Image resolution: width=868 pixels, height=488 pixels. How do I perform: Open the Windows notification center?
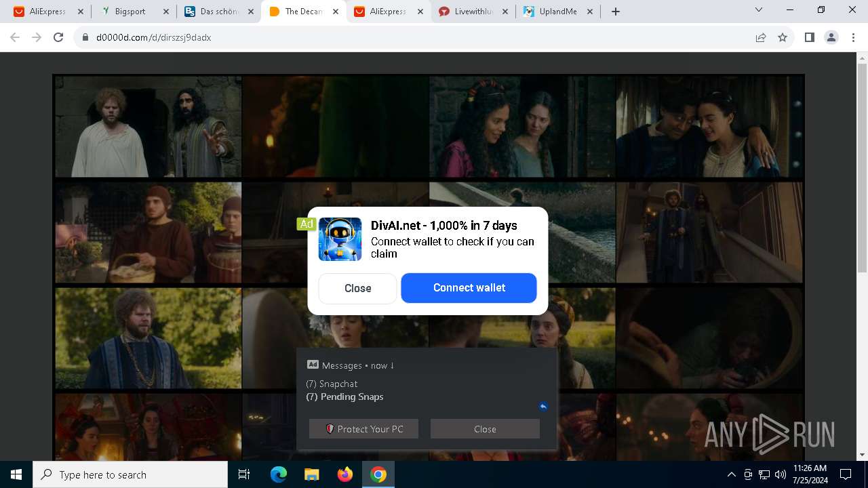(x=846, y=474)
